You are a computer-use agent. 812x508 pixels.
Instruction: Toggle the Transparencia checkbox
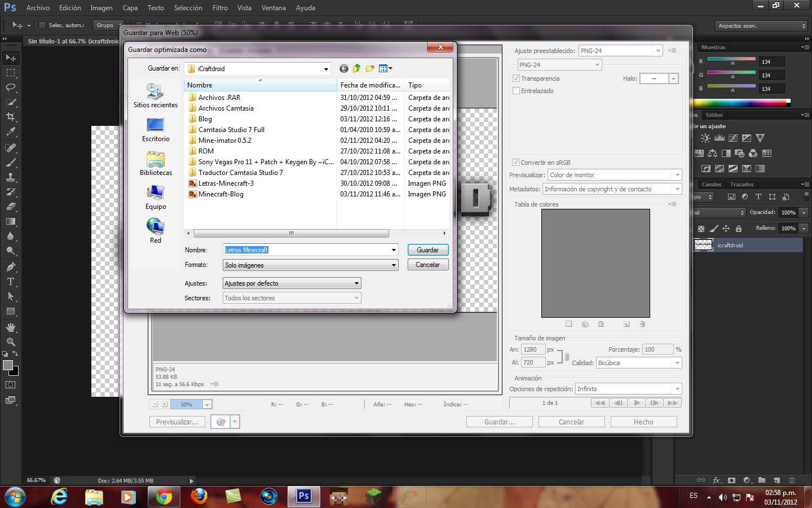(x=516, y=78)
